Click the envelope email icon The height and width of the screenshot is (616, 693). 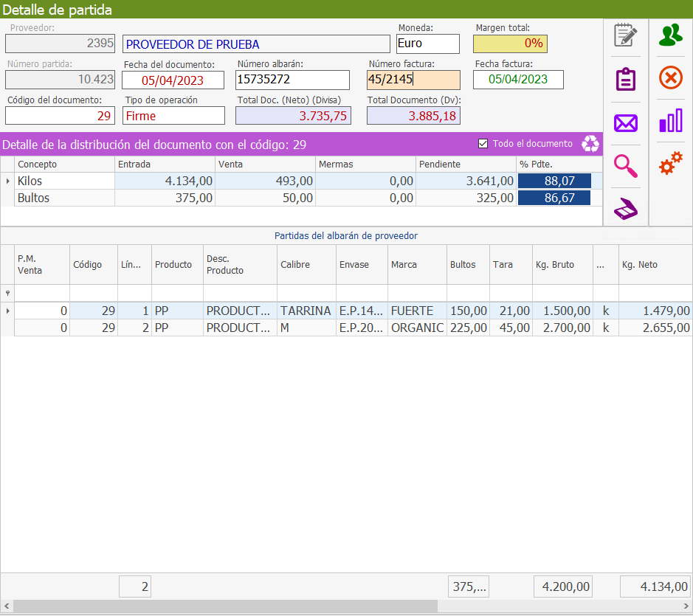click(626, 123)
